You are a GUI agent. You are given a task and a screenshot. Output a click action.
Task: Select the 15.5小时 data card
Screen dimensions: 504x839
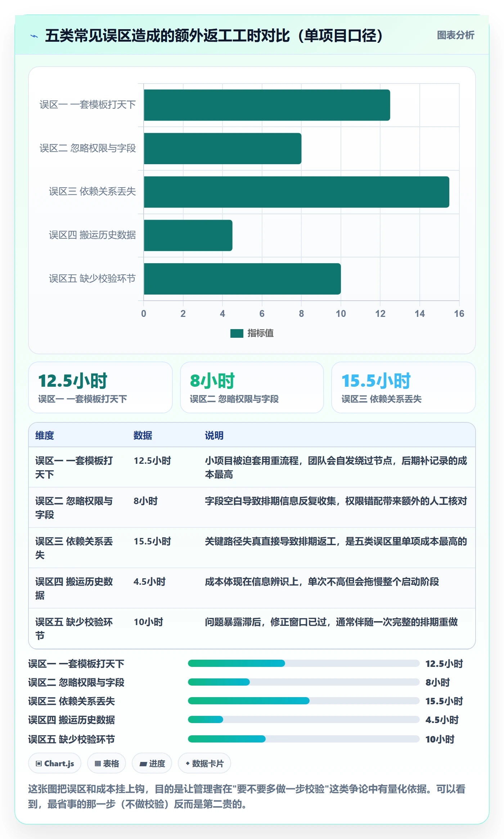click(403, 387)
